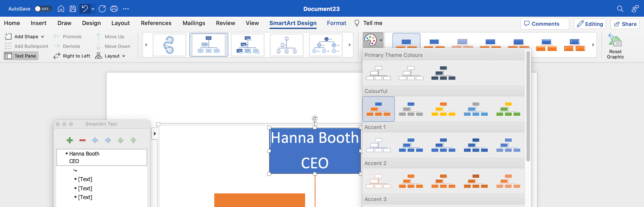Click the first [Text] placeholder bullet

(85, 179)
